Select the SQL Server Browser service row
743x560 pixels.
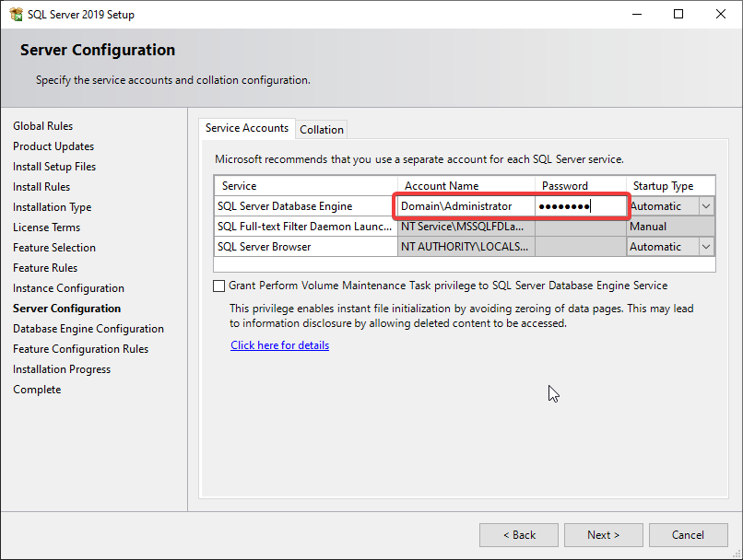click(306, 247)
